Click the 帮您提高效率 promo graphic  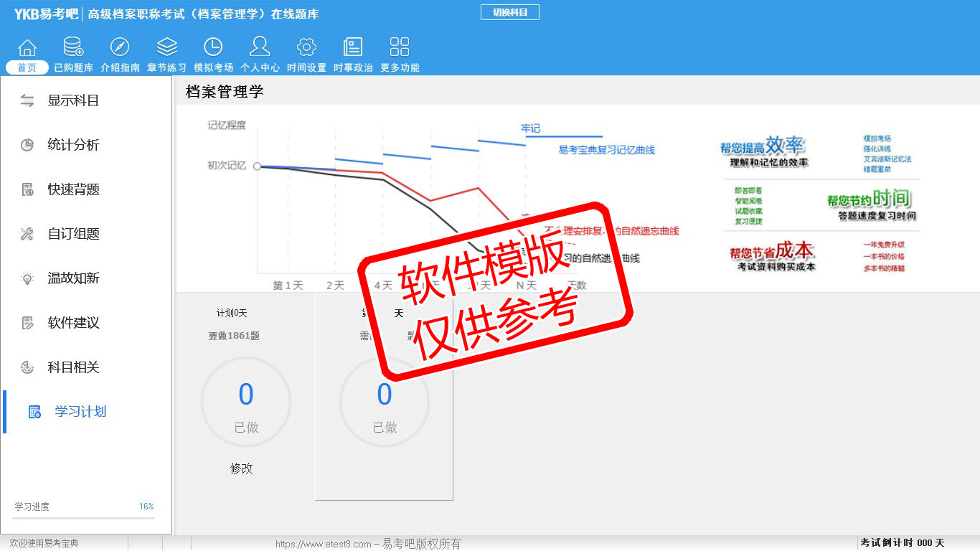coord(763,151)
